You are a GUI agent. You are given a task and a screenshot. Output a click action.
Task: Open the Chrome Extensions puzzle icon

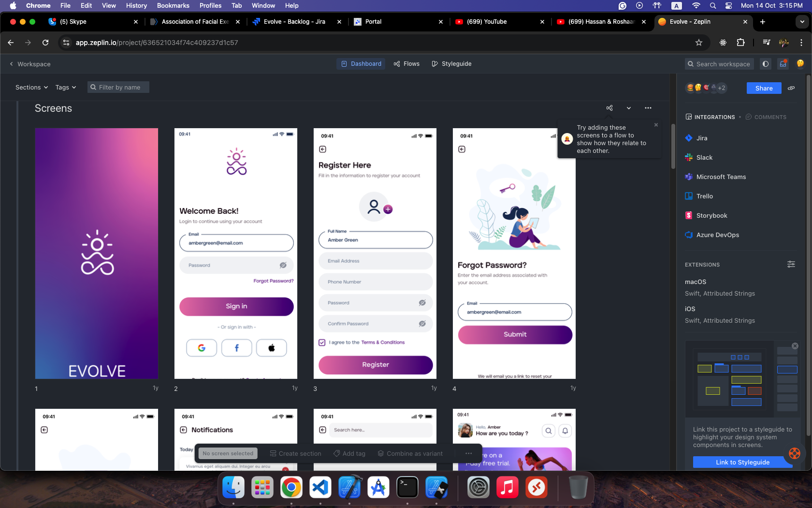[740, 43]
